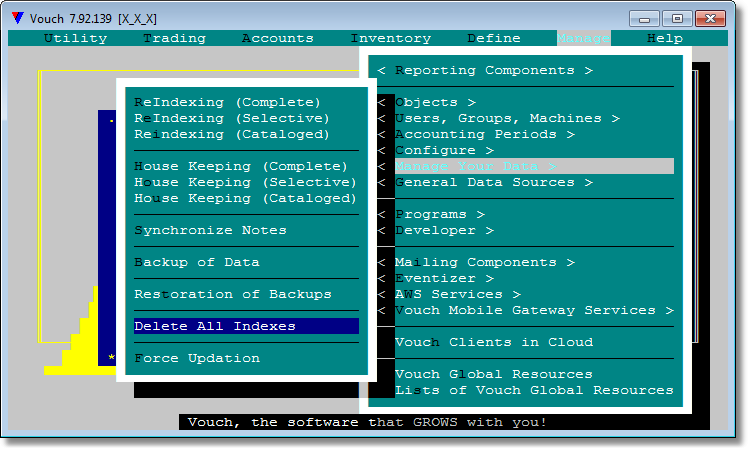
Task: Select Reindexing (Cataloged)
Action: [x=232, y=135]
